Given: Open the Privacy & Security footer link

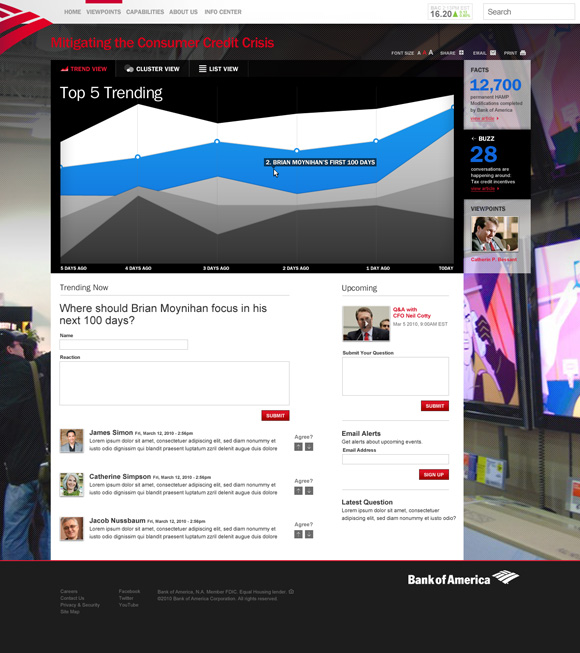Looking at the screenshot, I should (80, 605).
